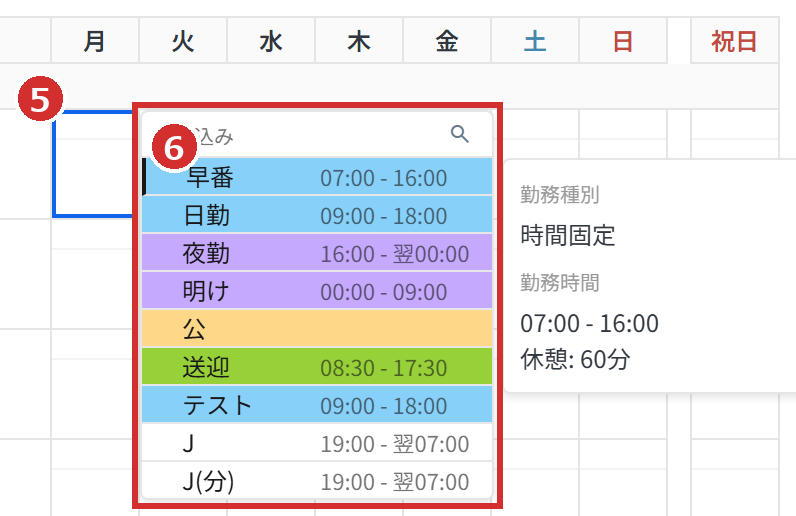Click the 月 column header
This screenshot has width=796, height=516.
click(x=95, y=41)
